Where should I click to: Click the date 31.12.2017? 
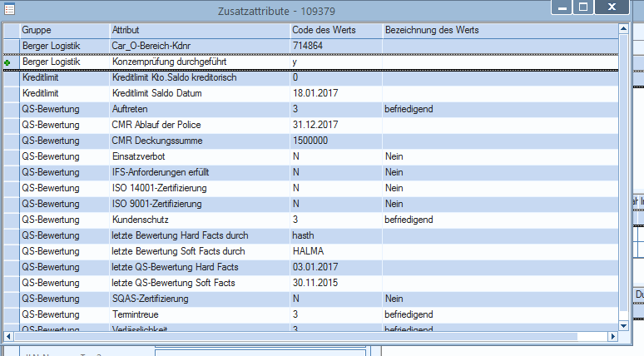coord(315,125)
